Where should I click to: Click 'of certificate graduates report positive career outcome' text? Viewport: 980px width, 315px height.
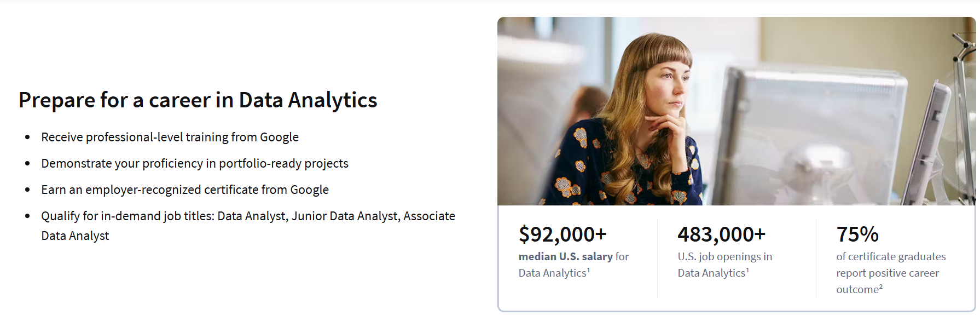[890, 272]
